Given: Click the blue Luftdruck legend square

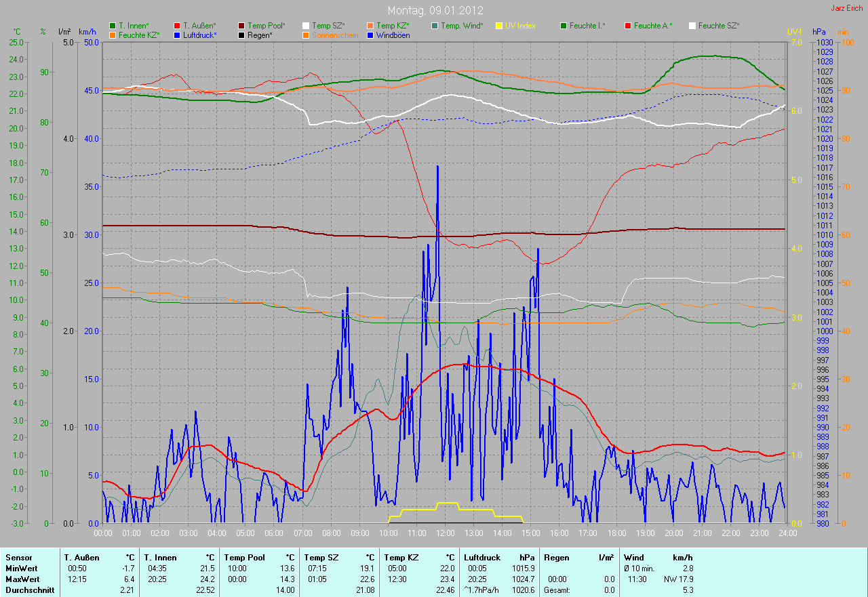Looking at the screenshot, I should point(177,35).
